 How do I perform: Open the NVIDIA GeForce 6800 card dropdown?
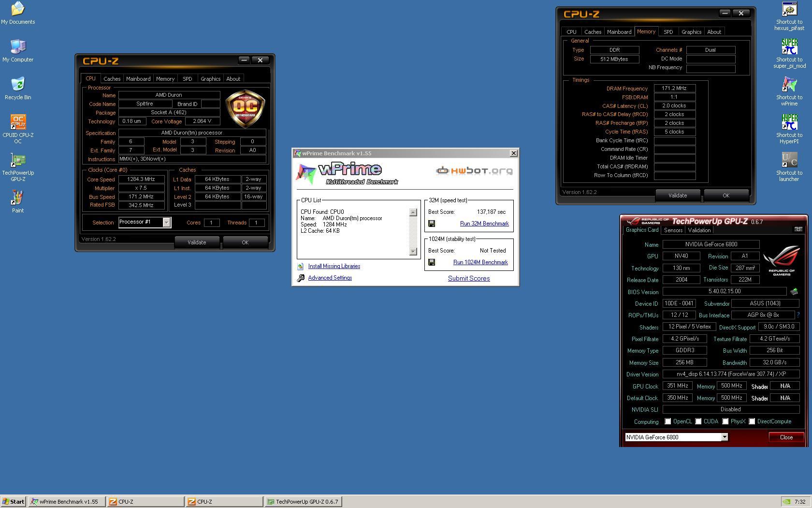tap(724, 437)
